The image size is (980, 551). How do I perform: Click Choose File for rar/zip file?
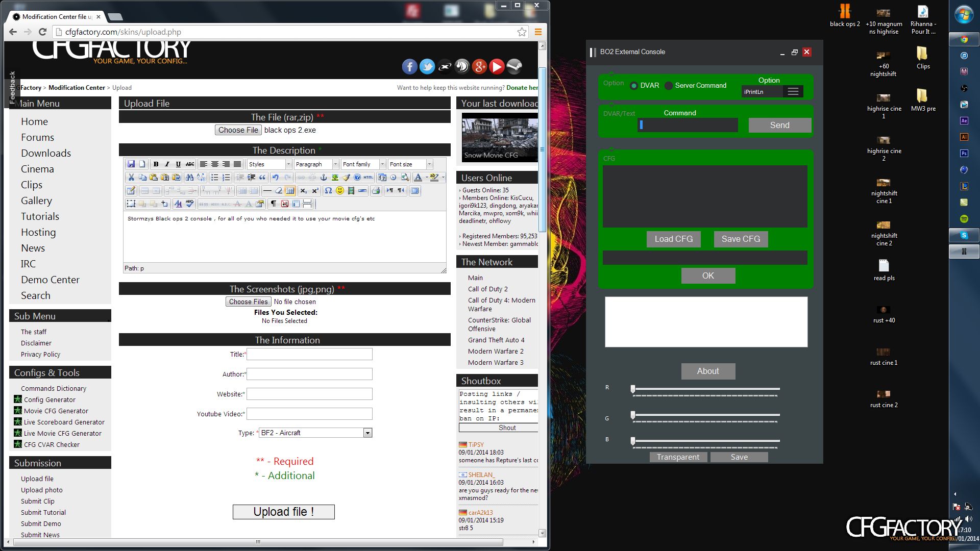coord(238,130)
